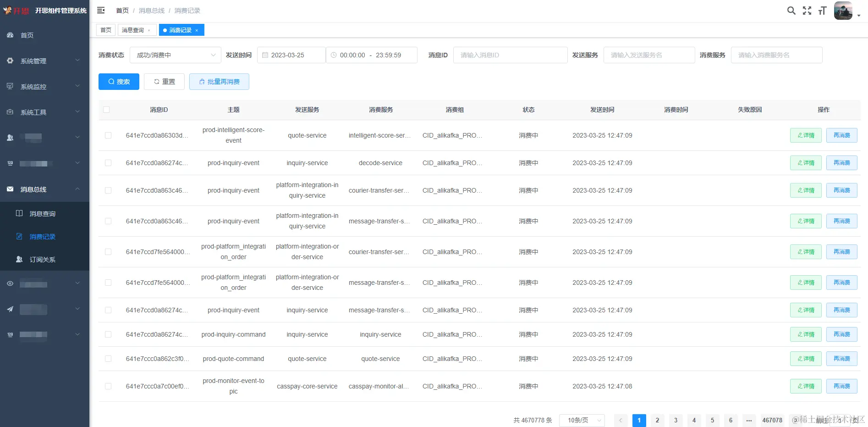Focus the 消费服务 input field

[776, 55]
